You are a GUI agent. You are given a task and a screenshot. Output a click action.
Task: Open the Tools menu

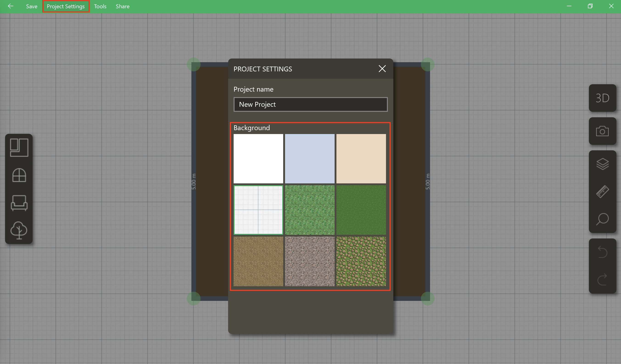[100, 6]
